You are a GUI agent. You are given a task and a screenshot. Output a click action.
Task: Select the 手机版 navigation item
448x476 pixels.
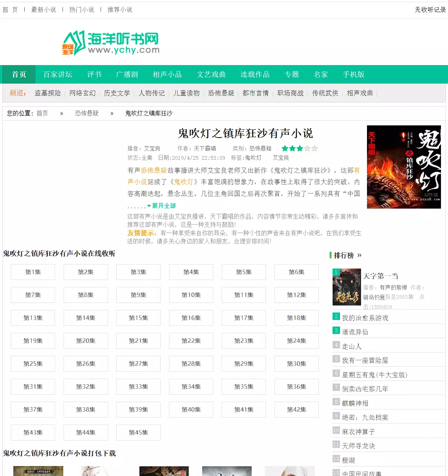(x=353, y=75)
